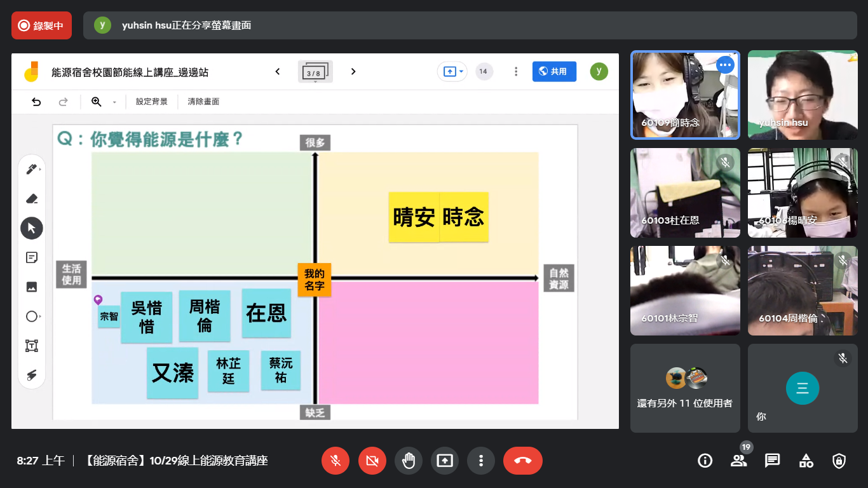Select the 在恩 blue sticky note

click(x=266, y=313)
